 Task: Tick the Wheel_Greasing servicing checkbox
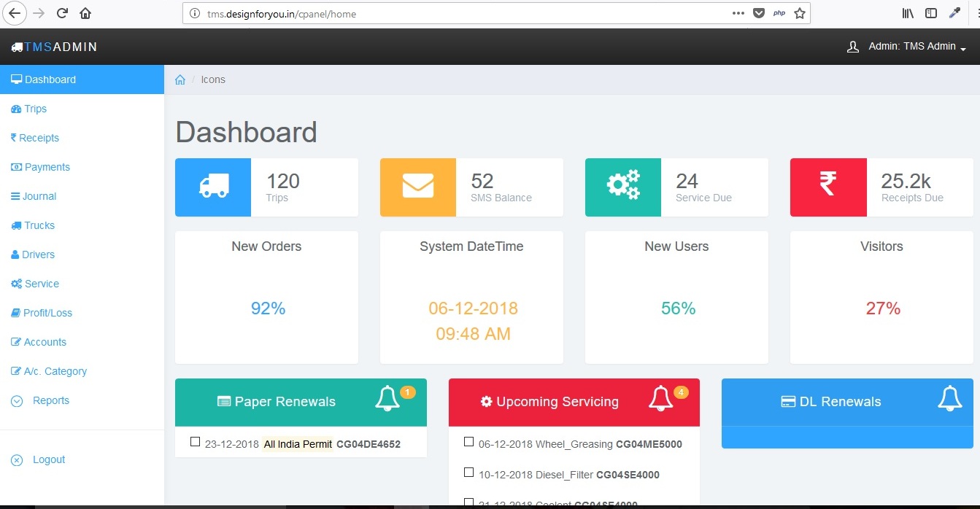coord(468,442)
